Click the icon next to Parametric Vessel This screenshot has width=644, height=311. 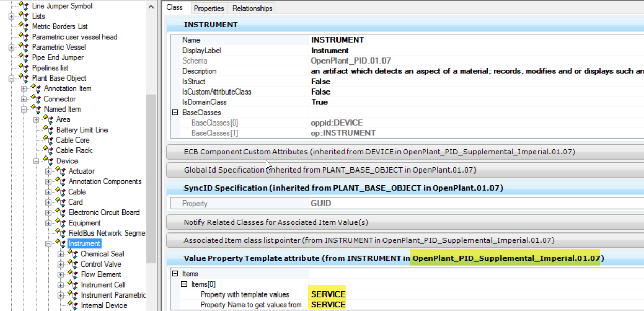pyautogui.click(x=24, y=47)
